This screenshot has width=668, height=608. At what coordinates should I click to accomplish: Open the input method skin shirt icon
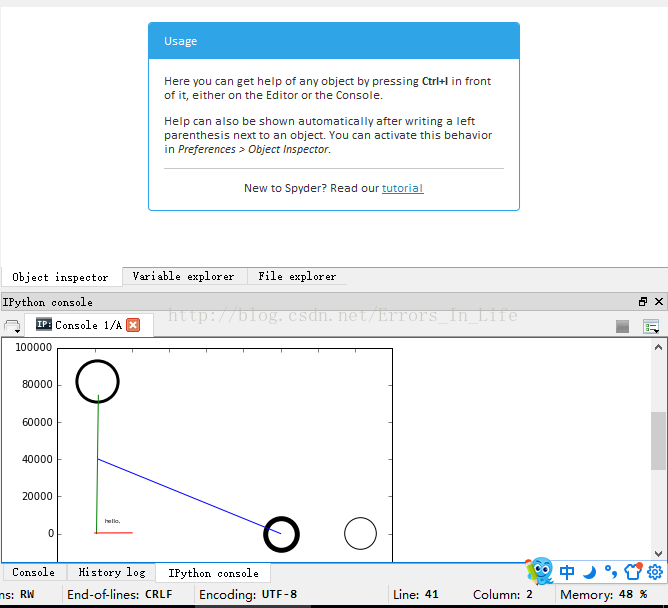pyautogui.click(x=632, y=572)
